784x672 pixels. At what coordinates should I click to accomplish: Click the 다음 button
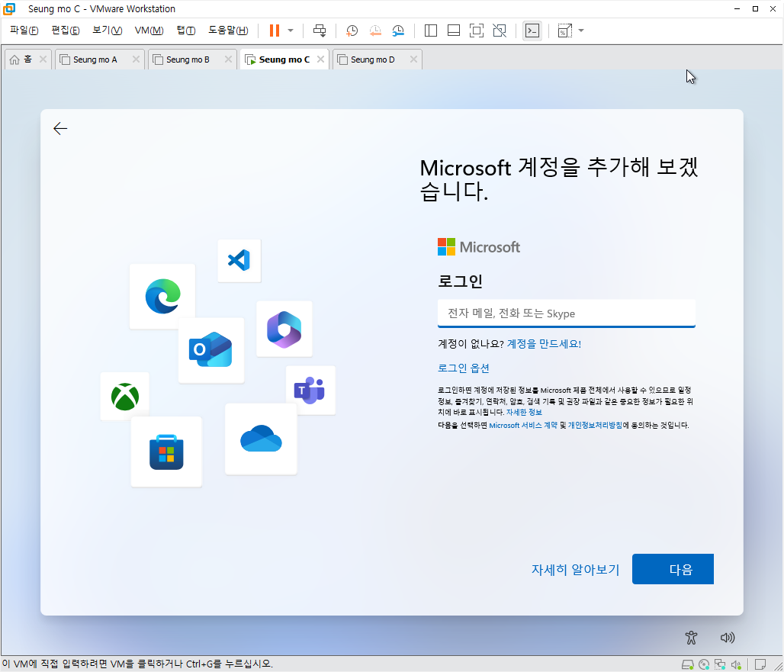tap(673, 569)
